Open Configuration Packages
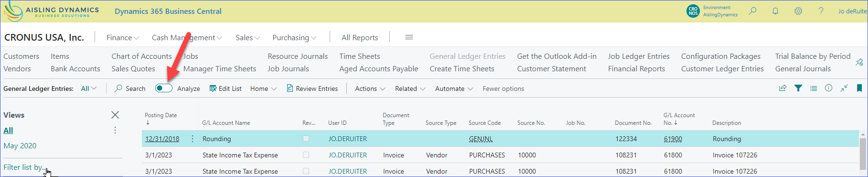Screen dimensions: 868x177 point(721,56)
